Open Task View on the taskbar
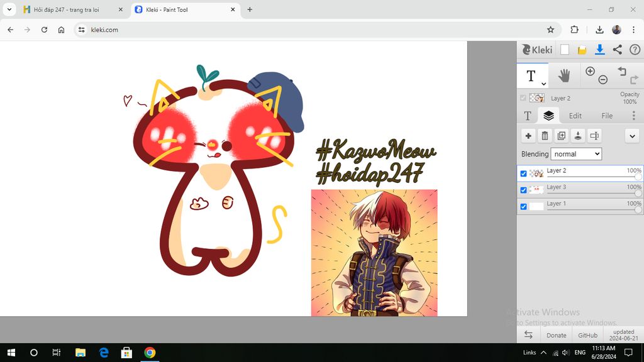The height and width of the screenshot is (362, 644). click(x=56, y=353)
